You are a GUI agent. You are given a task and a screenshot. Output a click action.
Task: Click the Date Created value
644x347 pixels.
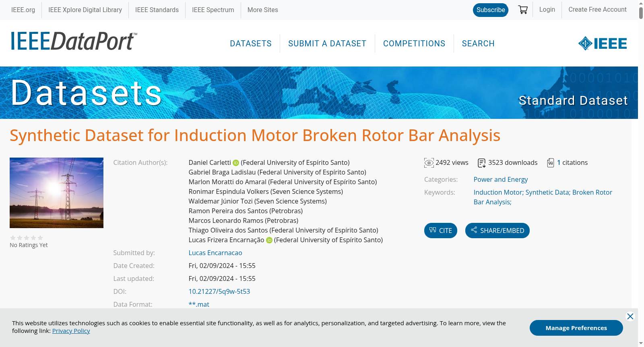[222, 266]
